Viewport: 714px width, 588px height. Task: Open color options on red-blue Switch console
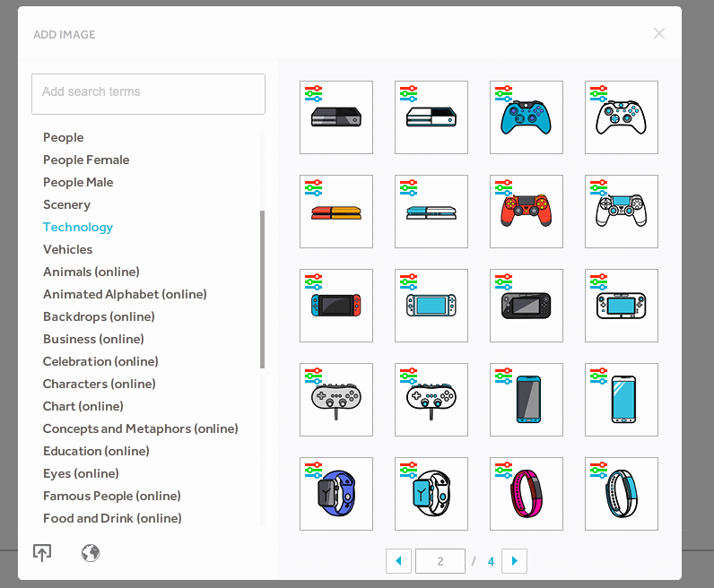[313, 281]
